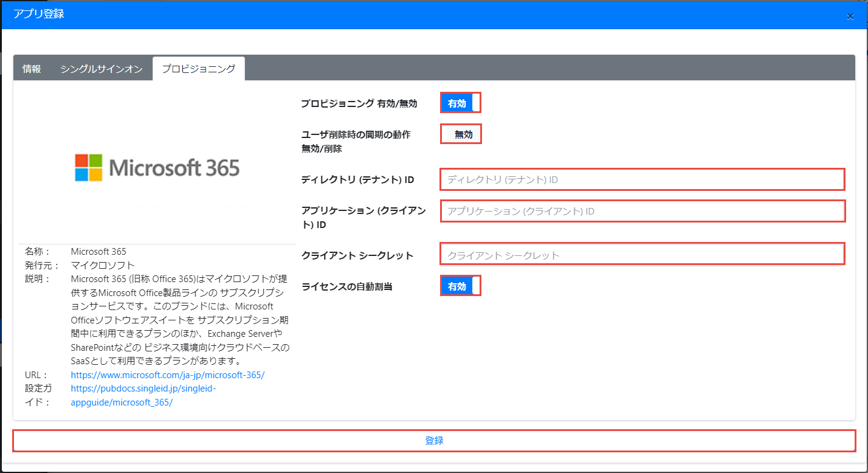Image resolution: width=868 pixels, height=473 pixels.
Task: Click the クライアント シークレット label text
Action: (x=357, y=255)
